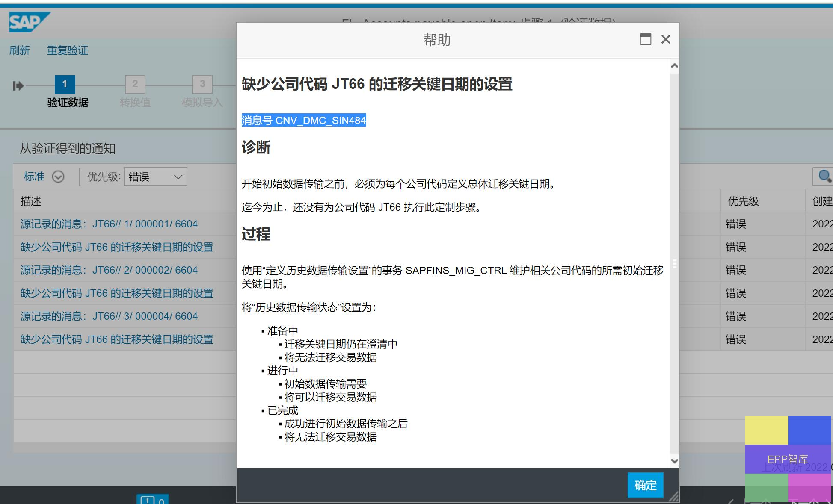833x504 pixels.
Task: Select step 2 转换值 in the wizard
Action: point(135,84)
